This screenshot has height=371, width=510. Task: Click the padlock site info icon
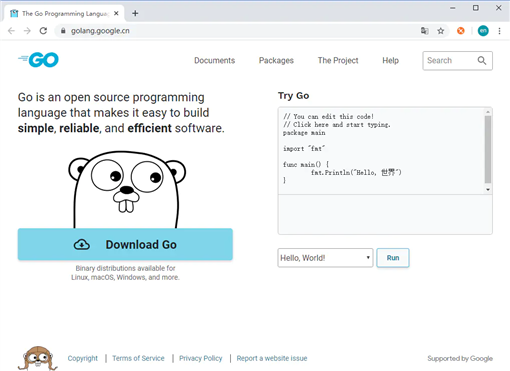(x=63, y=31)
